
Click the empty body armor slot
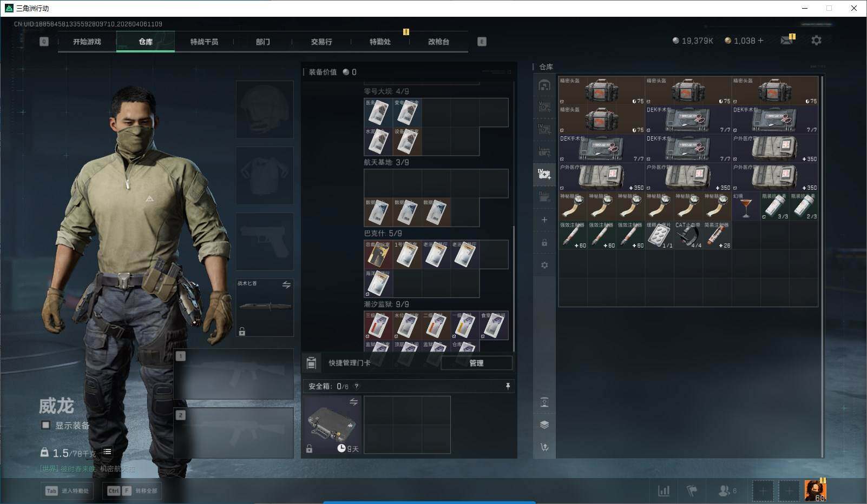tap(265, 175)
